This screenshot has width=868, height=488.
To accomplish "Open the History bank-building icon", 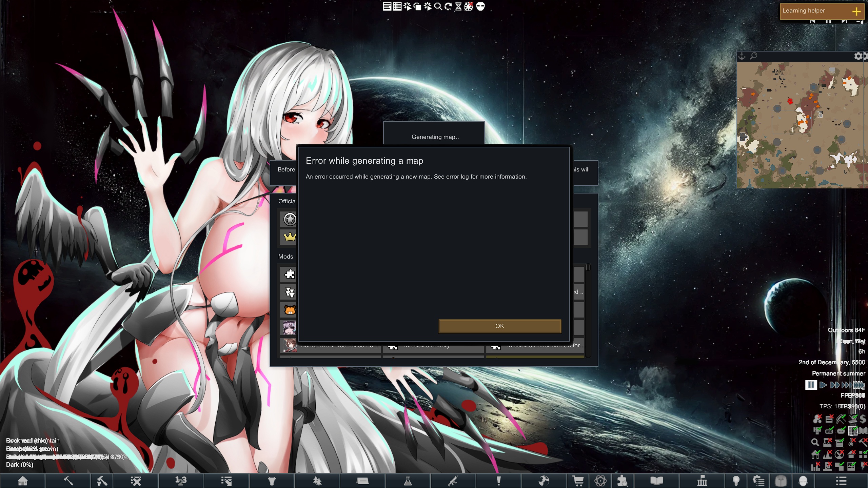I will (x=702, y=481).
